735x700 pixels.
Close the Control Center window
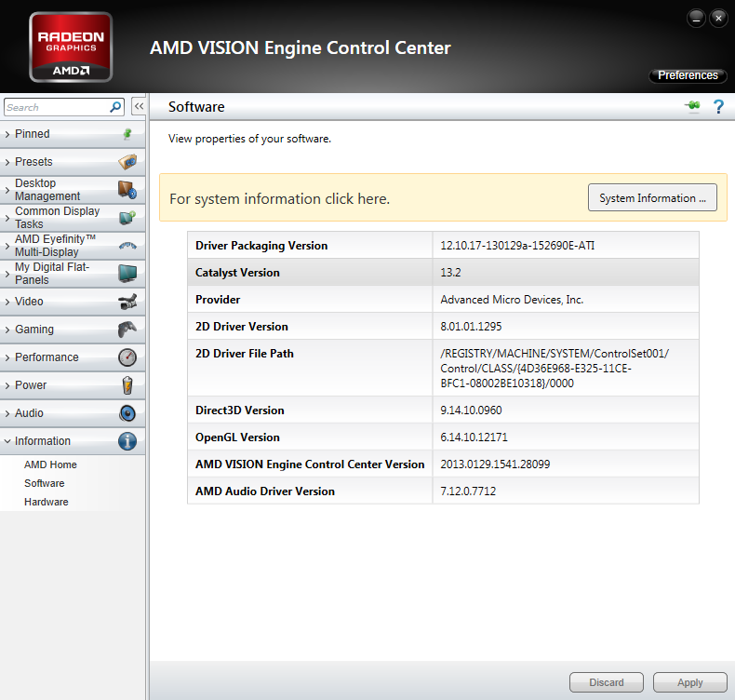coord(718,19)
